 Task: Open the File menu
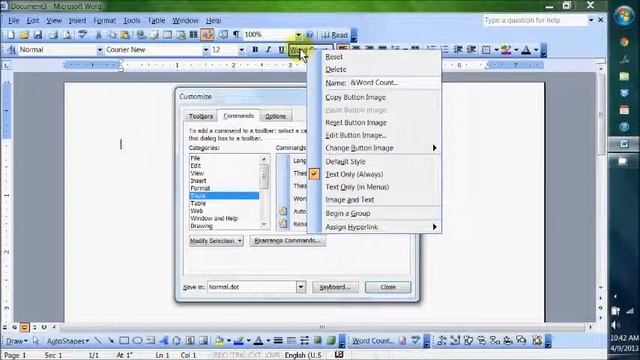(x=14, y=20)
